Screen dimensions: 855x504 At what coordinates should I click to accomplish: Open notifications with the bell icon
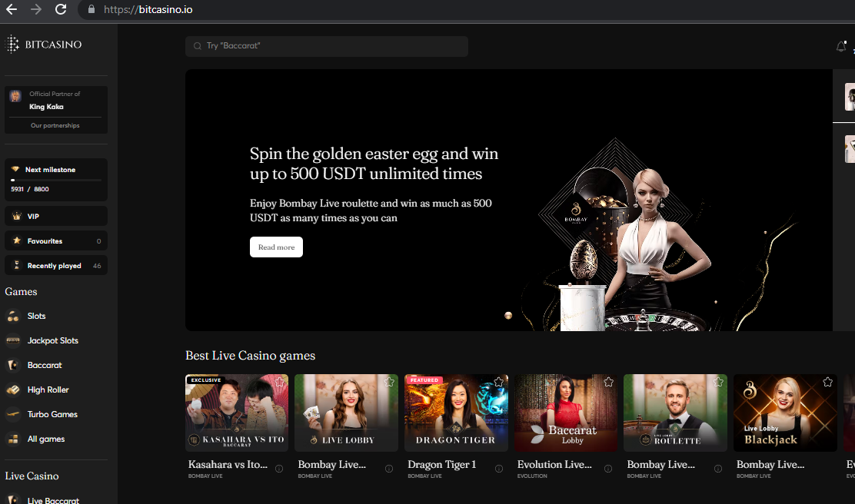click(x=841, y=46)
